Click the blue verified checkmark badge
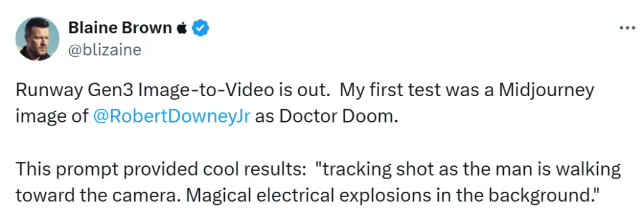 click(202, 28)
